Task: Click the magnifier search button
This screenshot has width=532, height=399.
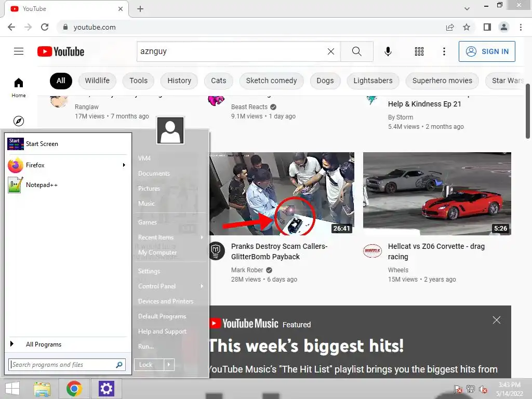Action: pos(356,51)
